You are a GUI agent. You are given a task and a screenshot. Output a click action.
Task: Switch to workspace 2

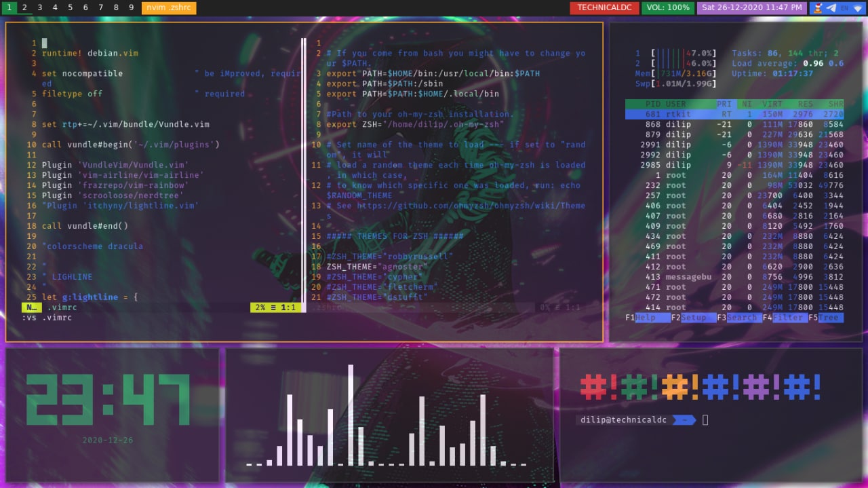pyautogui.click(x=25, y=8)
